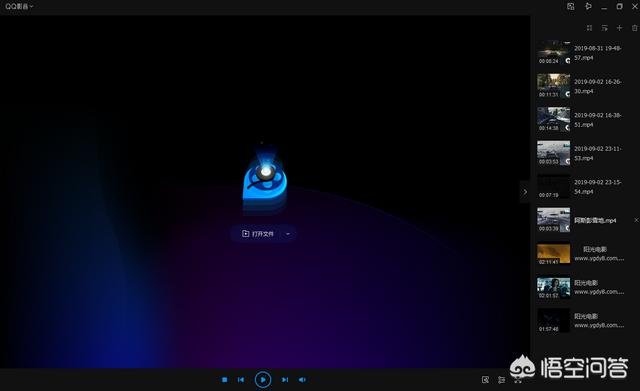
Task: Click thumbnail of the 02:11:41 movie
Action: coord(553,253)
